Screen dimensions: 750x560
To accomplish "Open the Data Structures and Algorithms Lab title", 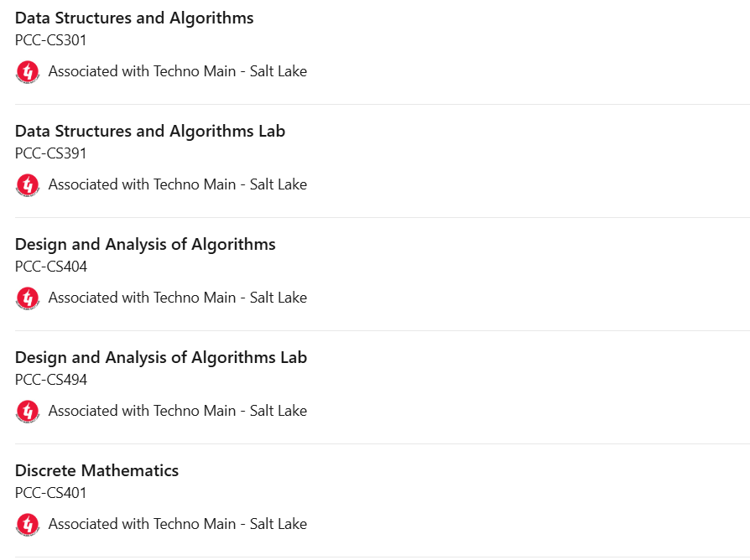I will (150, 132).
